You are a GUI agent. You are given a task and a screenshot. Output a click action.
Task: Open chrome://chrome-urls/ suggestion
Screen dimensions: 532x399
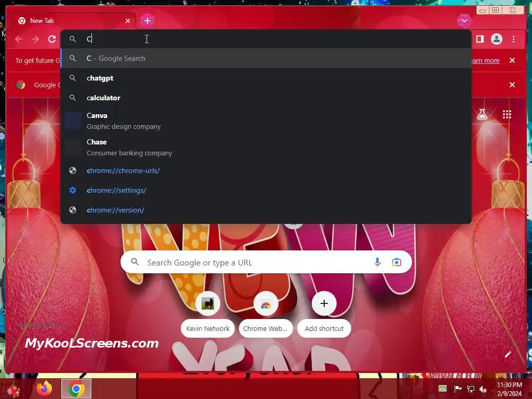click(266, 170)
